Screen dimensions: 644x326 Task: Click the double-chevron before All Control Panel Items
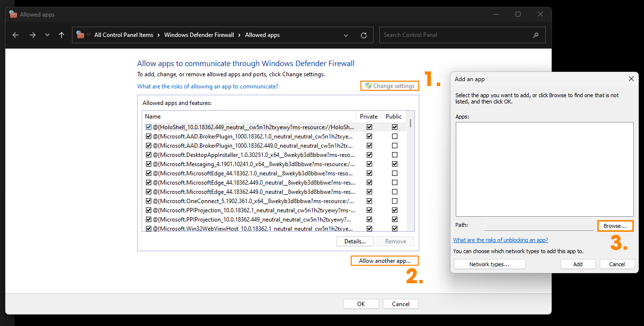point(89,35)
